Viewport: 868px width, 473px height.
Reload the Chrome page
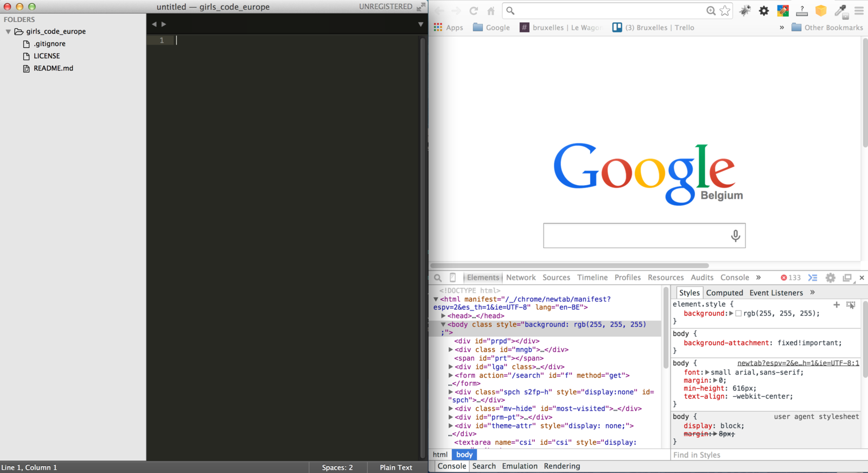tap(474, 11)
